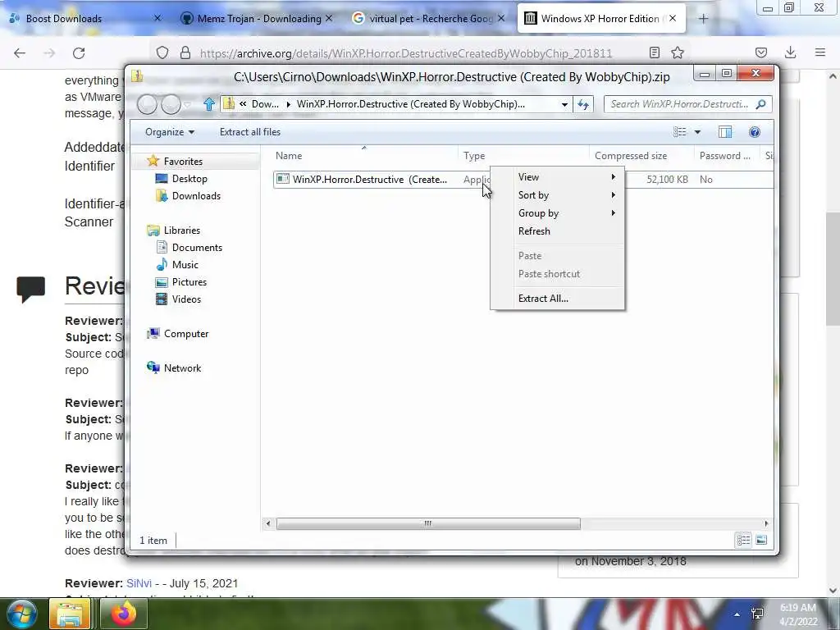Screen dimensions: 840x630
Task: Switch to details view icon in status bar
Action: [743, 540]
